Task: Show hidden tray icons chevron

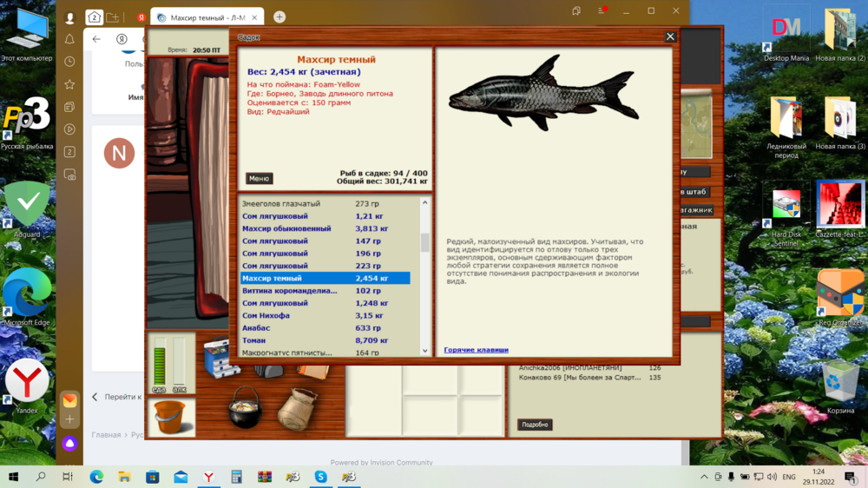Action: (704, 477)
